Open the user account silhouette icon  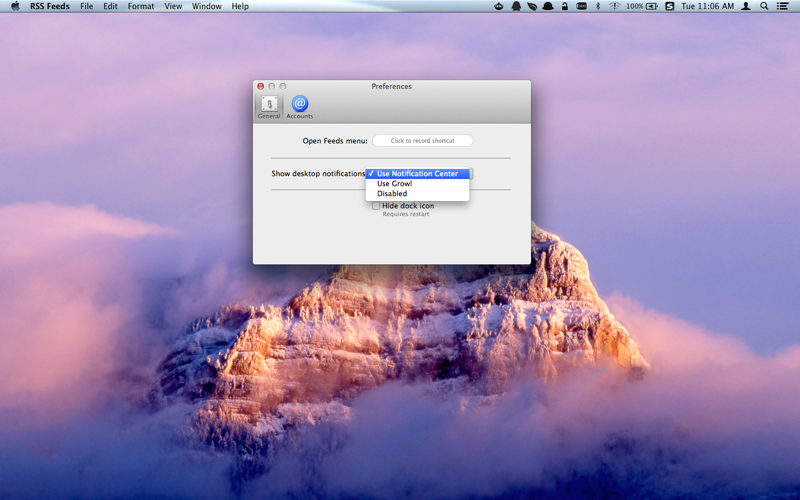pos(745,6)
